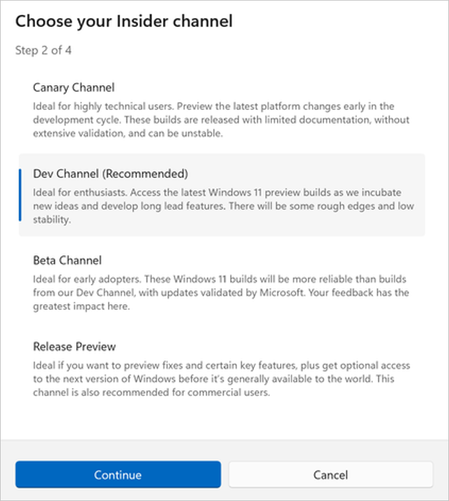449x501 pixels.
Task: Click the 'Ideal for early adopters' description
Action: (x=221, y=292)
